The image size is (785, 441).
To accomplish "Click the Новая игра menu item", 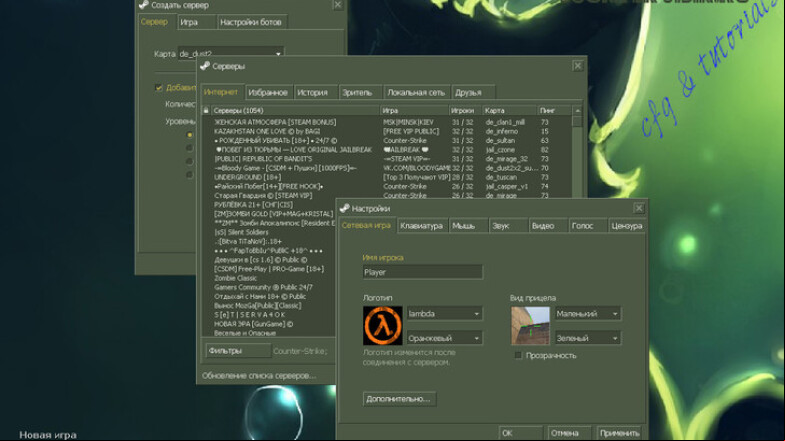I will point(48,435).
